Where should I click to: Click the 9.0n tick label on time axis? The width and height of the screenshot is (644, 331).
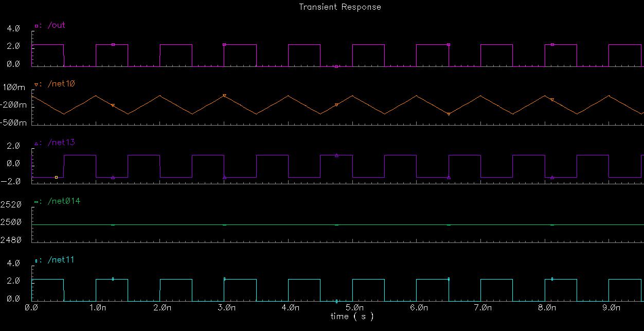click(612, 308)
